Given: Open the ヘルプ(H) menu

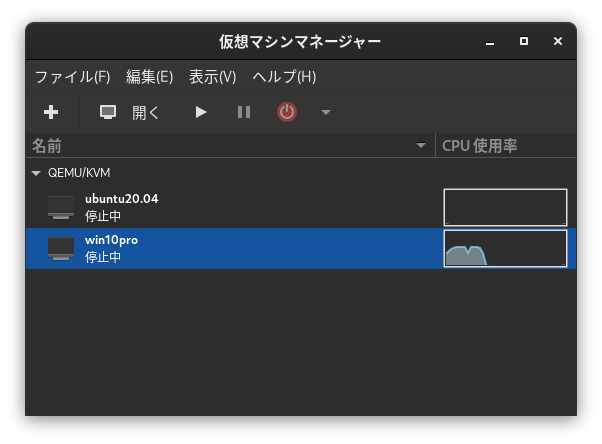Looking at the screenshot, I should [284, 77].
